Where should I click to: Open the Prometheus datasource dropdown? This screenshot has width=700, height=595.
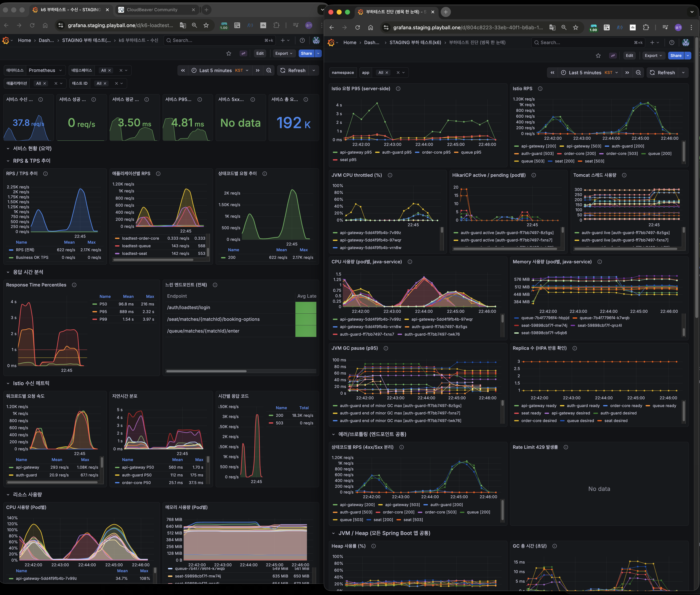[x=46, y=70]
